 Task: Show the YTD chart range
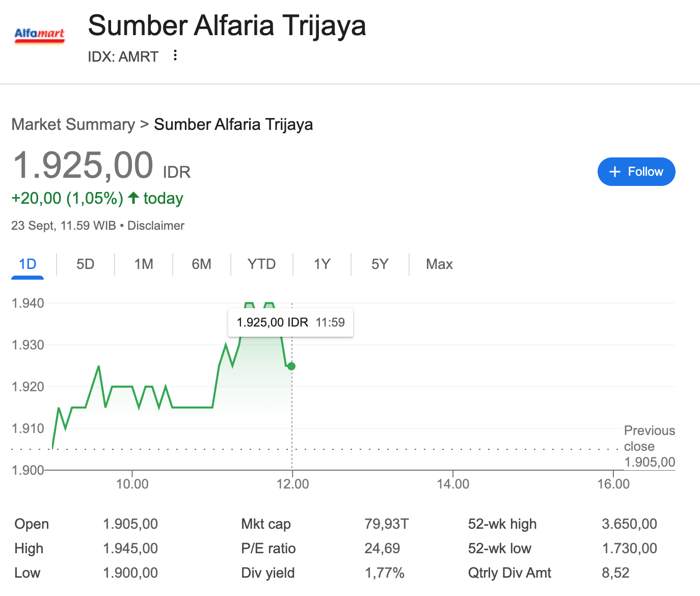click(262, 264)
